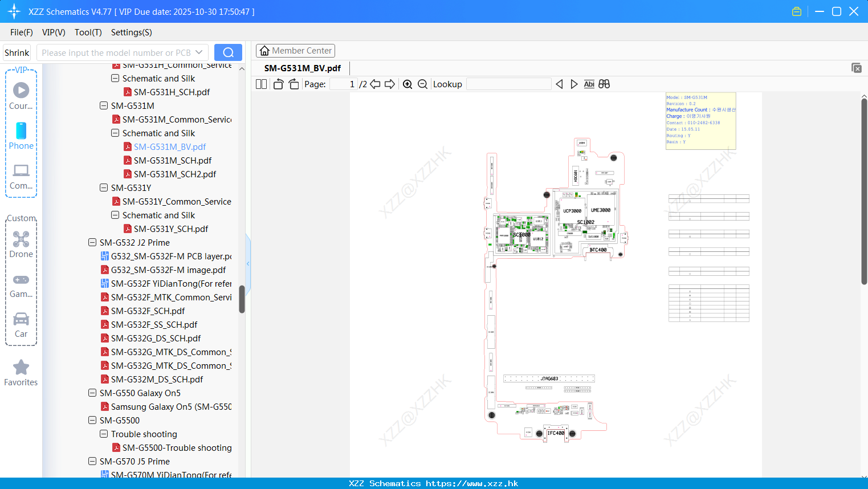Go to the previous page arrow
This screenshot has height=489, width=868.
point(375,84)
